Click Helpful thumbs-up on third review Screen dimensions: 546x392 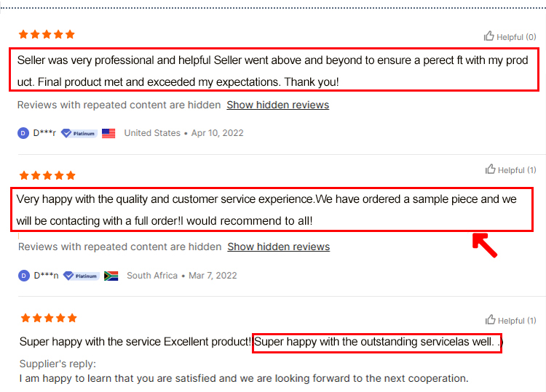pos(510,320)
